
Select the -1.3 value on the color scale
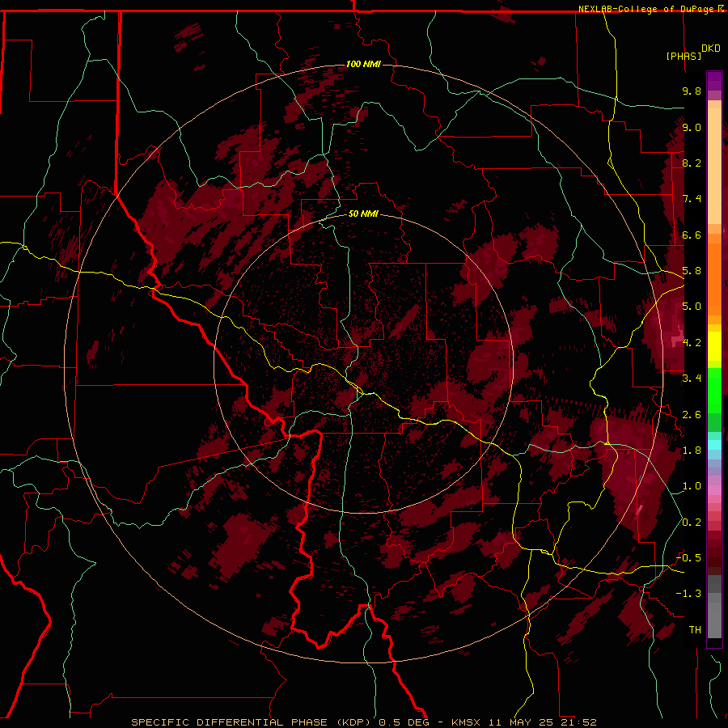(688, 594)
